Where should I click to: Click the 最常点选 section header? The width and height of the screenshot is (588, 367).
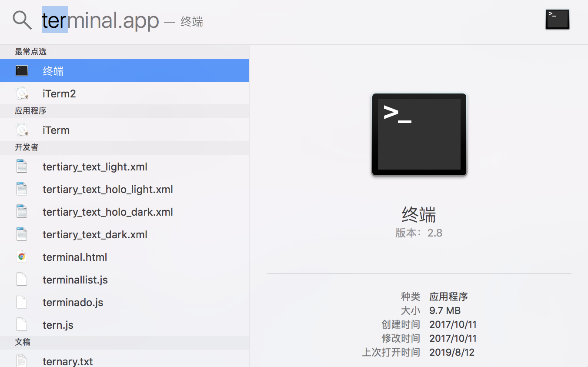coord(124,52)
